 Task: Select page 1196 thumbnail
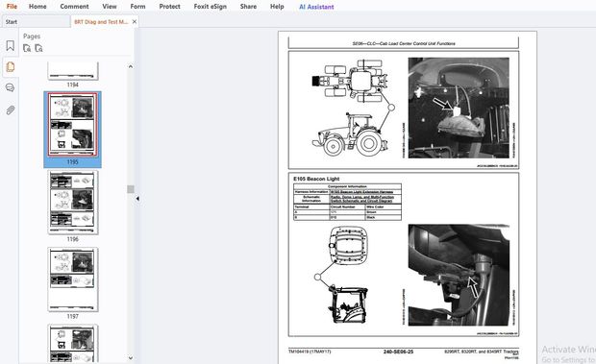[73, 202]
